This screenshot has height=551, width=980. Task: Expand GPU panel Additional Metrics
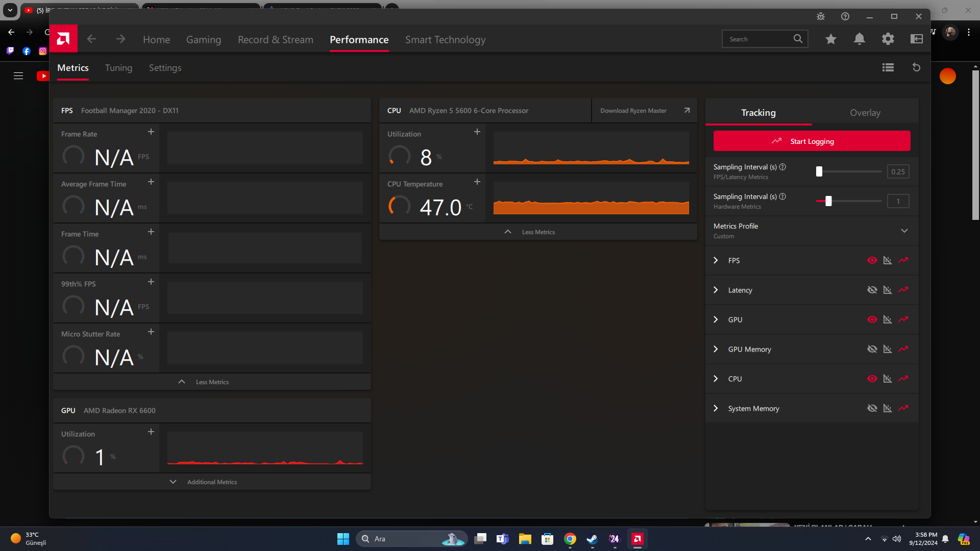[212, 482]
